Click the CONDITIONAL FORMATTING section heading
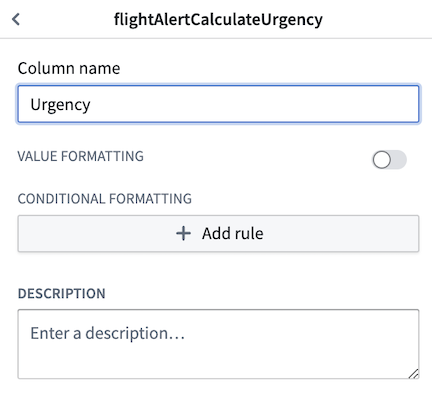The width and height of the screenshot is (432, 417). (105, 199)
